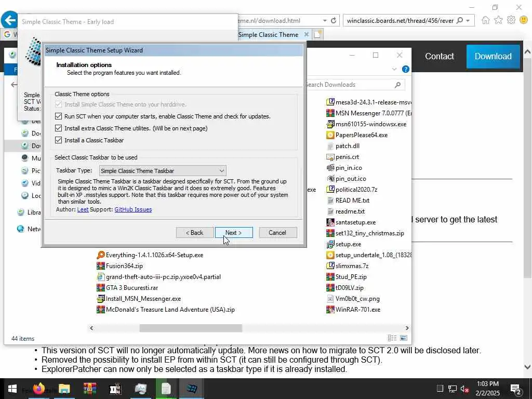Expand the Explorer ribbon chevron
Image resolution: width=532 pixels, height=399 pixels.
394,69
